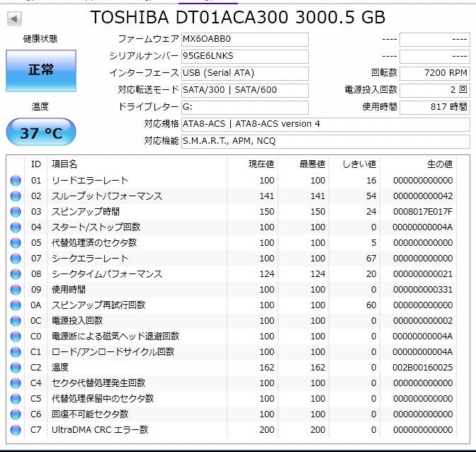Viewport: 476px width, 452px height.
Task: Click status icon for ID 05 代替処理済のセクタ数
Action: (x=16, y=243)
